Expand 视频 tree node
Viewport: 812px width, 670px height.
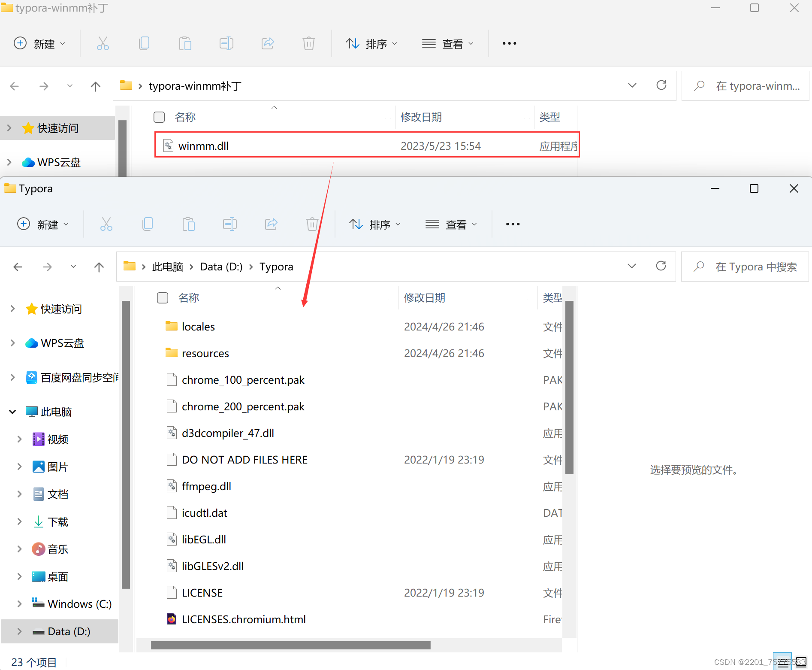(x=19, y=439)
